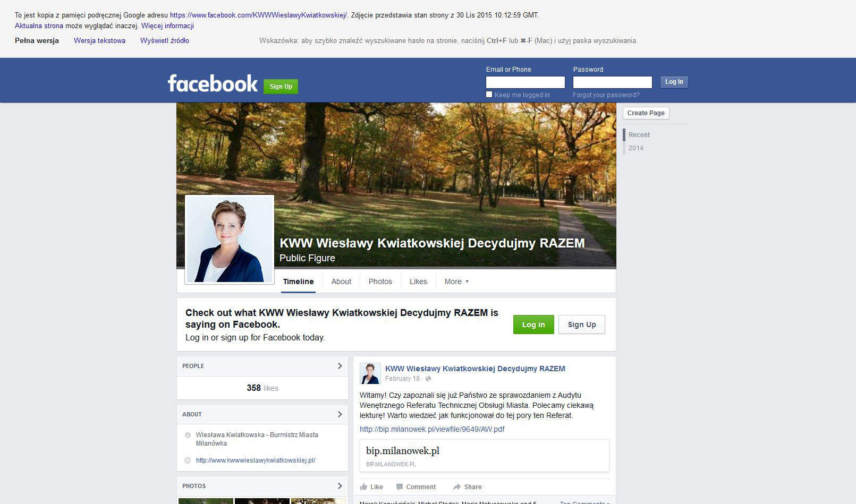856x504 pixels.
Task: Open the page profile picture
Action: tap(230, 240)
